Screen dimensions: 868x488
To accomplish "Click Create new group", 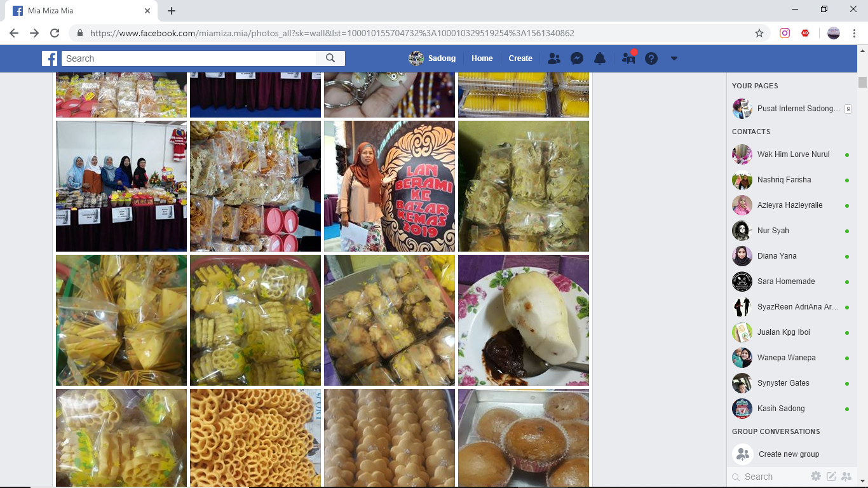I will [x=789, y=454].
